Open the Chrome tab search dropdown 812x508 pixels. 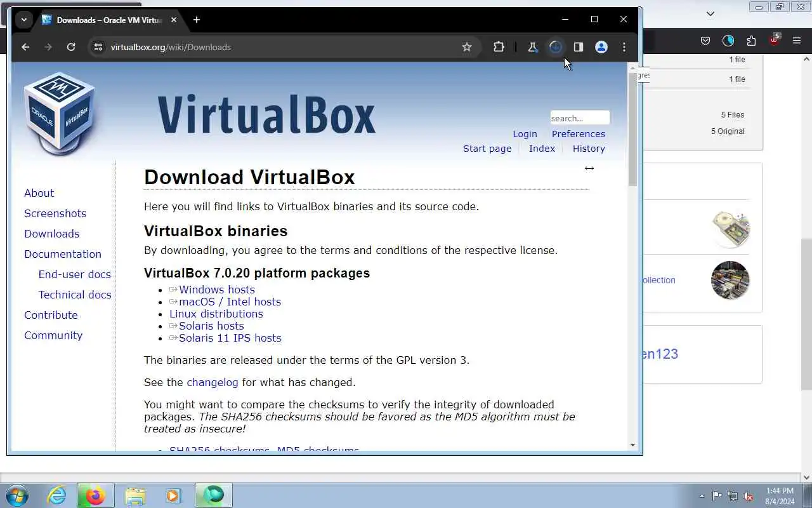[23, 20]
